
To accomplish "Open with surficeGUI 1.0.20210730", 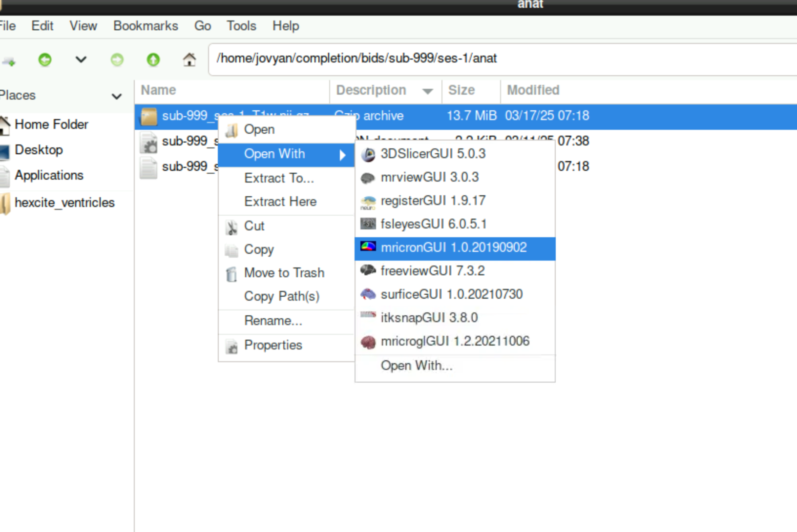I will click(x=455, y=295).
